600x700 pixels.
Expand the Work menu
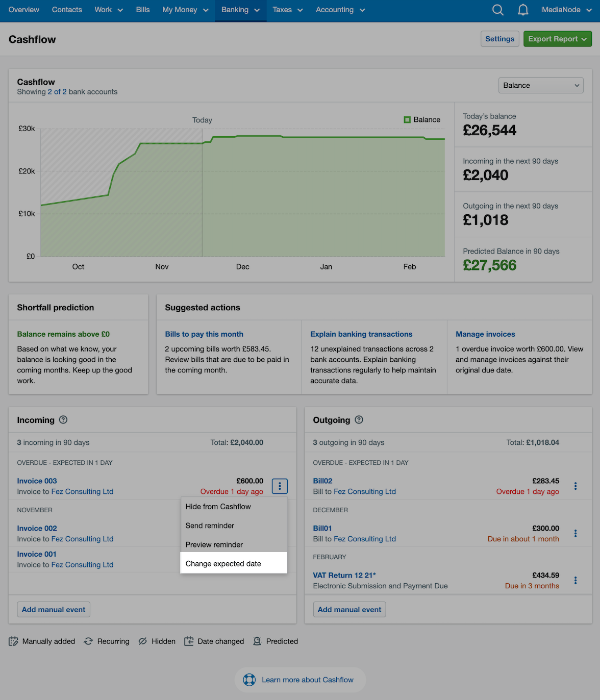[x=109, y=10]
